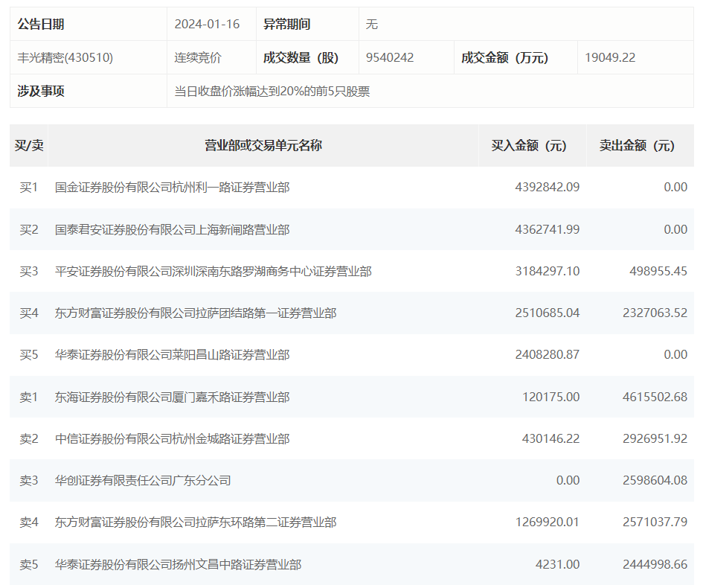Select the 买4 row label
Screen dimensions: 703x588
tap(29, 313)
